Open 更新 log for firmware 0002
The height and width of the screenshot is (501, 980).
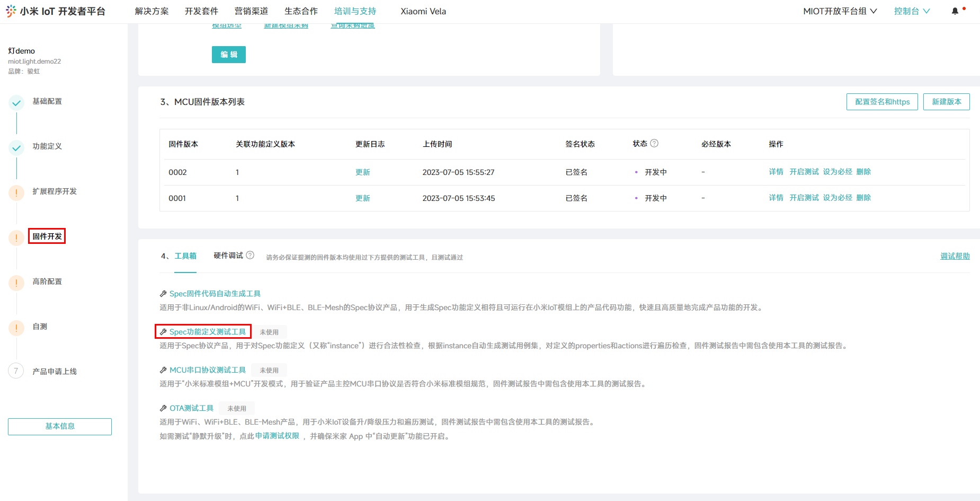click(363, 172)
